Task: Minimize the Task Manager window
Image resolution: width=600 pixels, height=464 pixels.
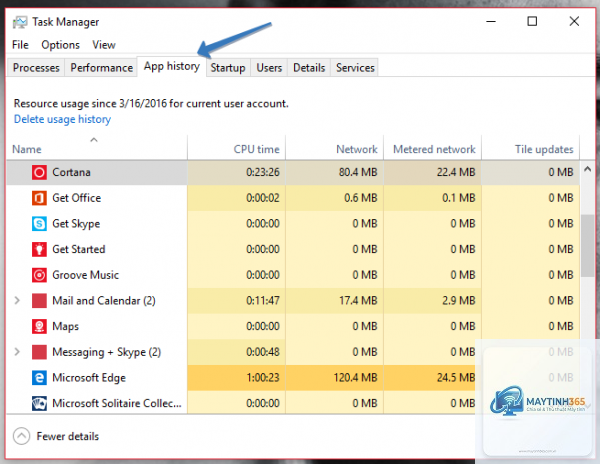Action: click(491, 21)
